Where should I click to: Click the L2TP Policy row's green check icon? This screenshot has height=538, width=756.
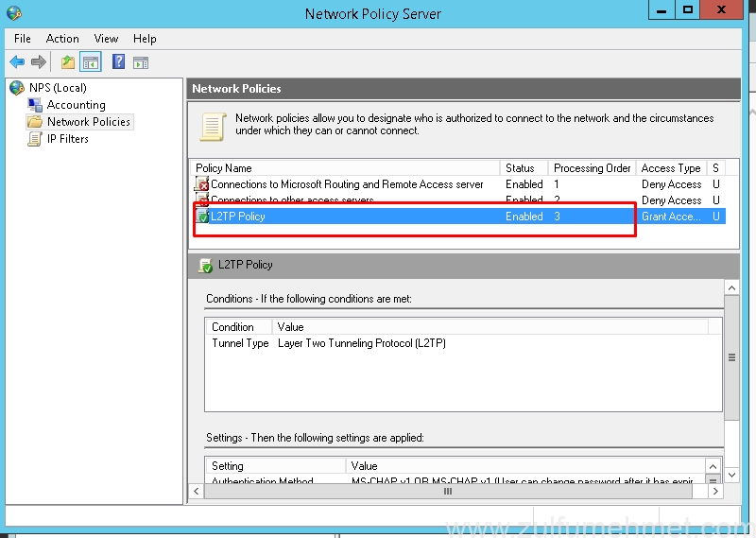[x=201, y=216]
